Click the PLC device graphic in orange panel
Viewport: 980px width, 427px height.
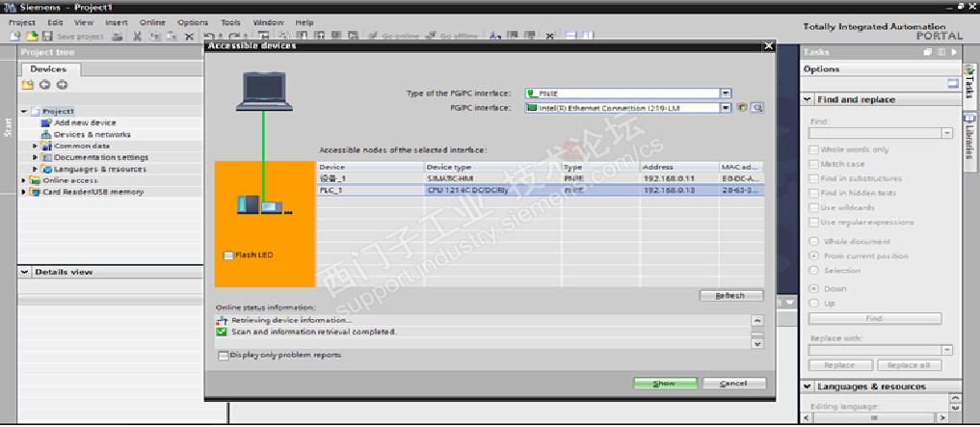pyautogui.click(x=248, y=203)
